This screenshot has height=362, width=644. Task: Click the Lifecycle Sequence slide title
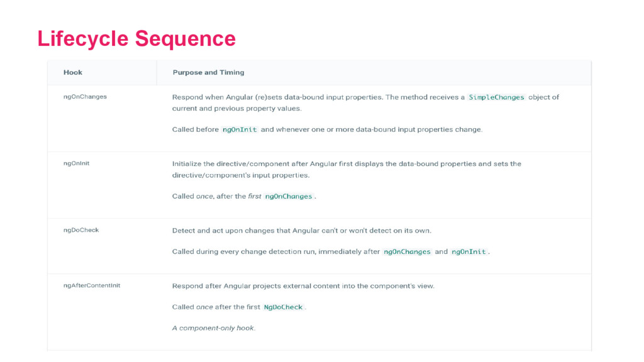click(x=136, y=39)
